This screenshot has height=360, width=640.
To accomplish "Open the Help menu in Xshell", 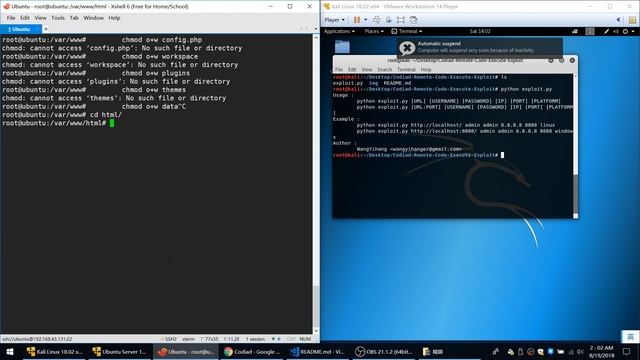I will [114, 18].
